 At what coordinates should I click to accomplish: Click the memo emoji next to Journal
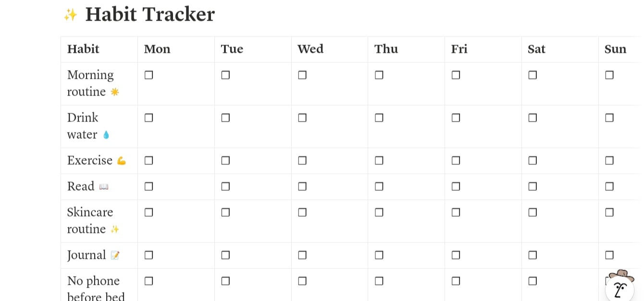tap(115, 255)
